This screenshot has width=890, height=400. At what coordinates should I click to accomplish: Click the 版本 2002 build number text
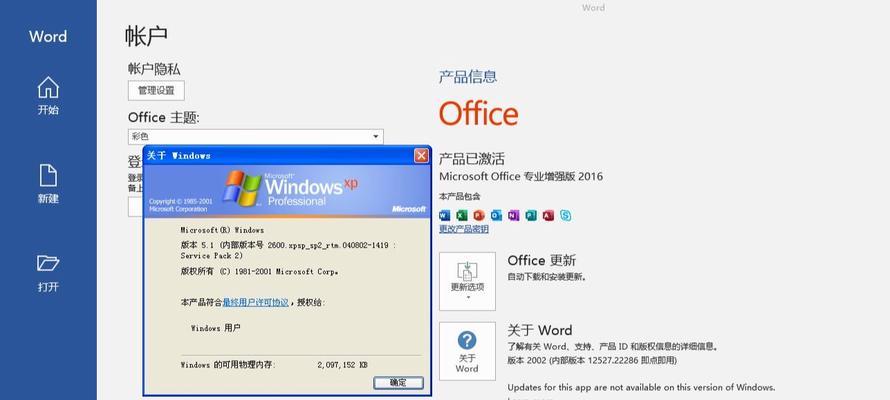[x=592, y=360]
